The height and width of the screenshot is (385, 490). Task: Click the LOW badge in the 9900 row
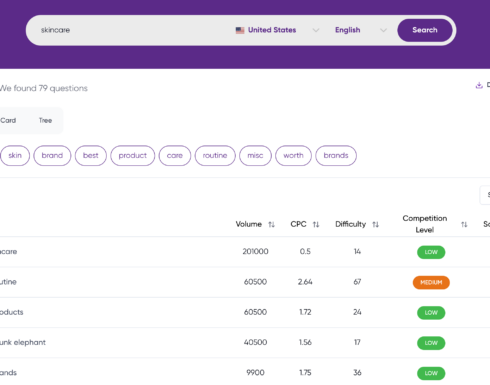pyautogui.click(x=431, y=373)
